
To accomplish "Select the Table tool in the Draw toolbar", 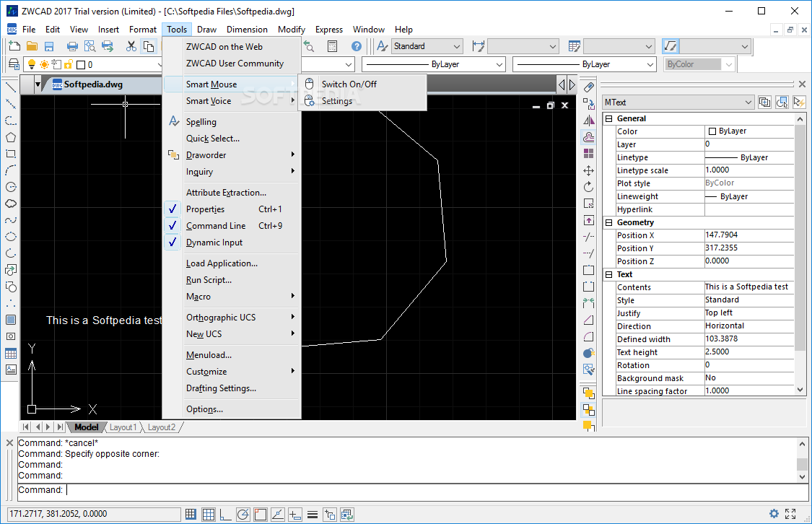I will [x=10, y=354].
